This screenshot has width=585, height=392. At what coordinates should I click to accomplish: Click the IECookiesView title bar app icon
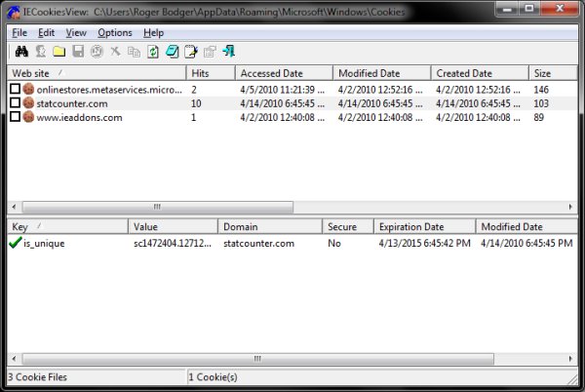pyautogui.click(x=14, y=12)
